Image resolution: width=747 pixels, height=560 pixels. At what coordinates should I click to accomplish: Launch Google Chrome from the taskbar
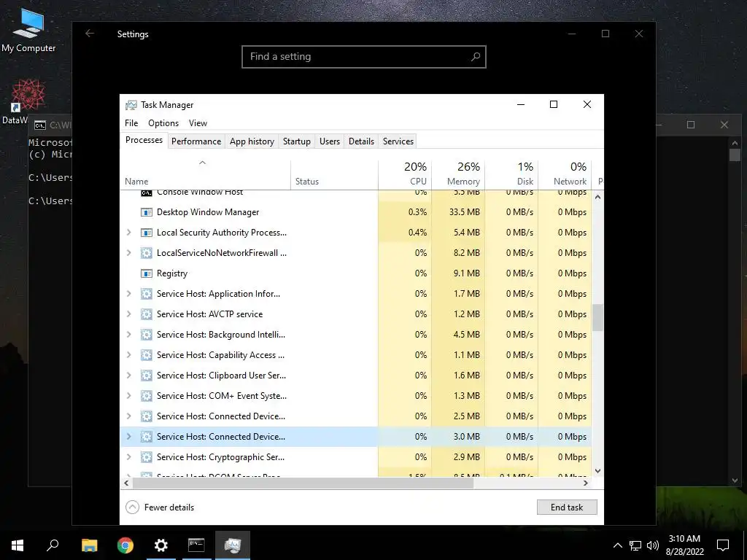pos(125,545)
